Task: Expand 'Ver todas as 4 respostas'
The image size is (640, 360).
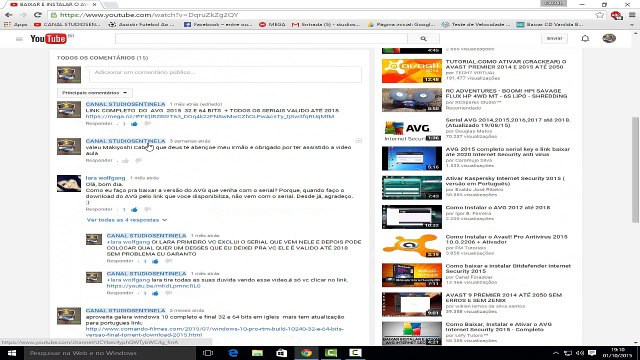Action: click(127, 220)
